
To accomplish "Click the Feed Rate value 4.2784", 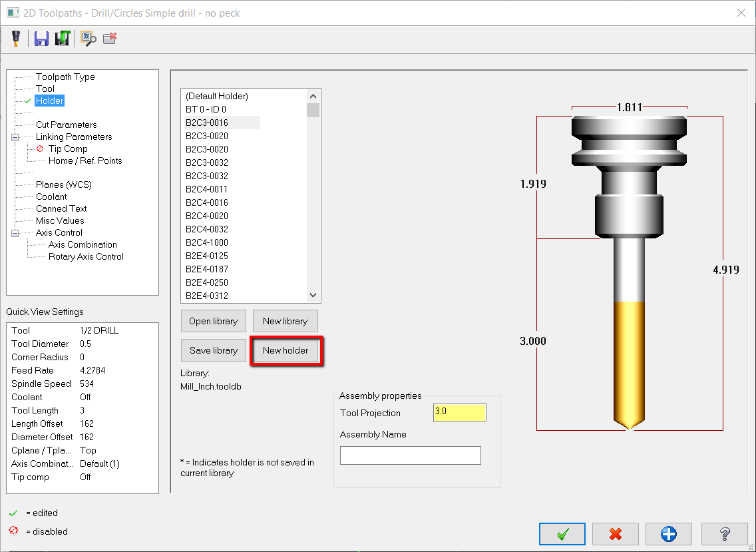I will coord(93,371).
